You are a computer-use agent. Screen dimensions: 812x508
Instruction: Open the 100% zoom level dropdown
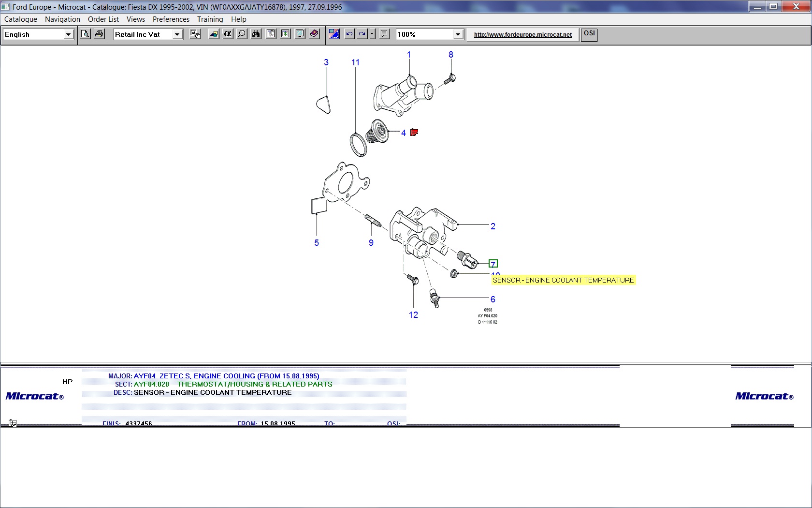click(458, 34)
